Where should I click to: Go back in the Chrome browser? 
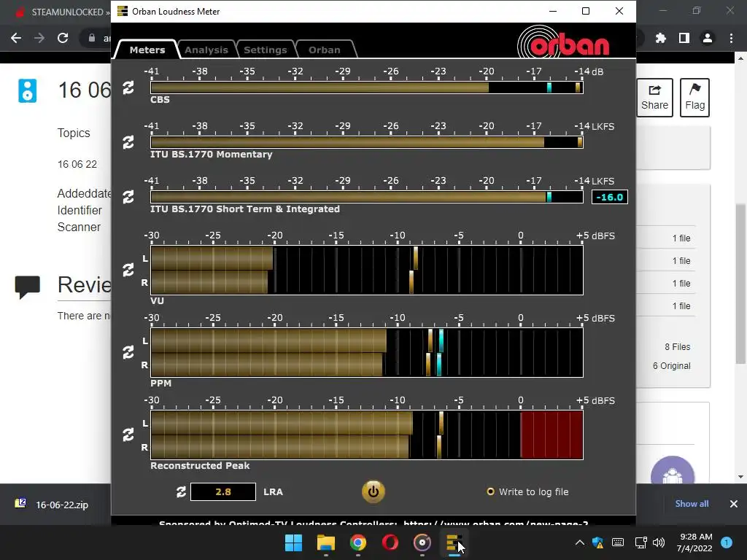tap(16, 38)
